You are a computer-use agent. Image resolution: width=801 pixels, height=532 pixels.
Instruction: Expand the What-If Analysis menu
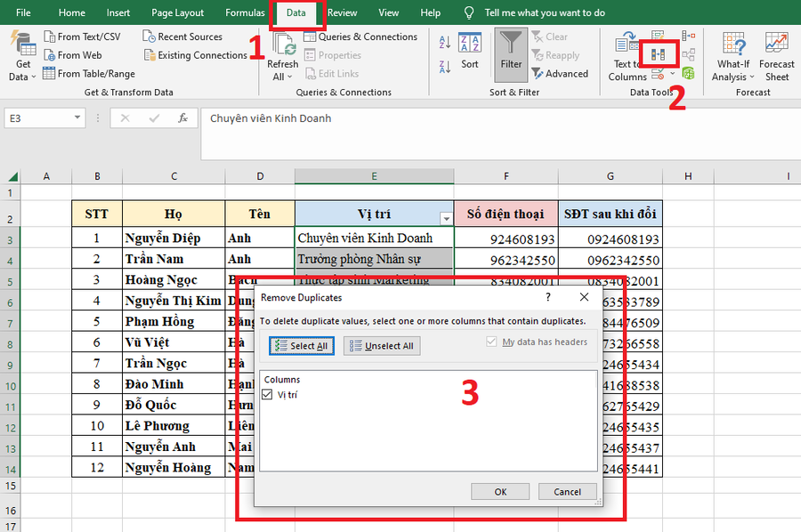click(733, 56)
